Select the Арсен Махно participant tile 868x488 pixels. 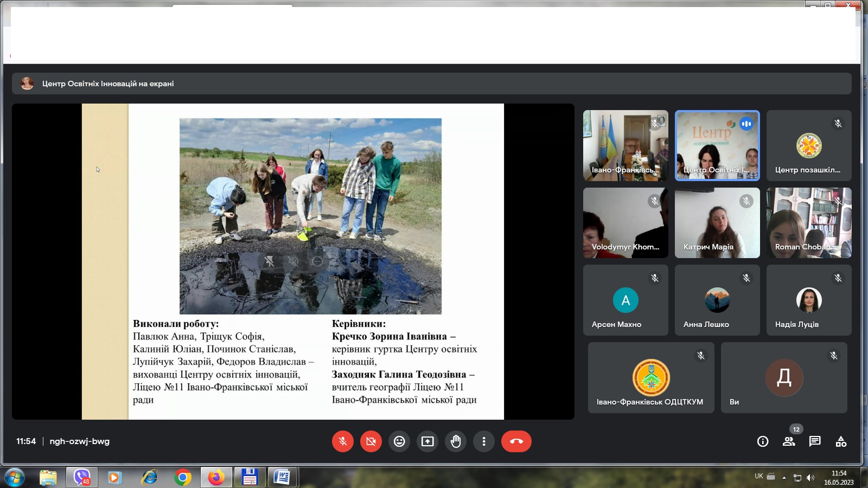[x=626, y=300]
